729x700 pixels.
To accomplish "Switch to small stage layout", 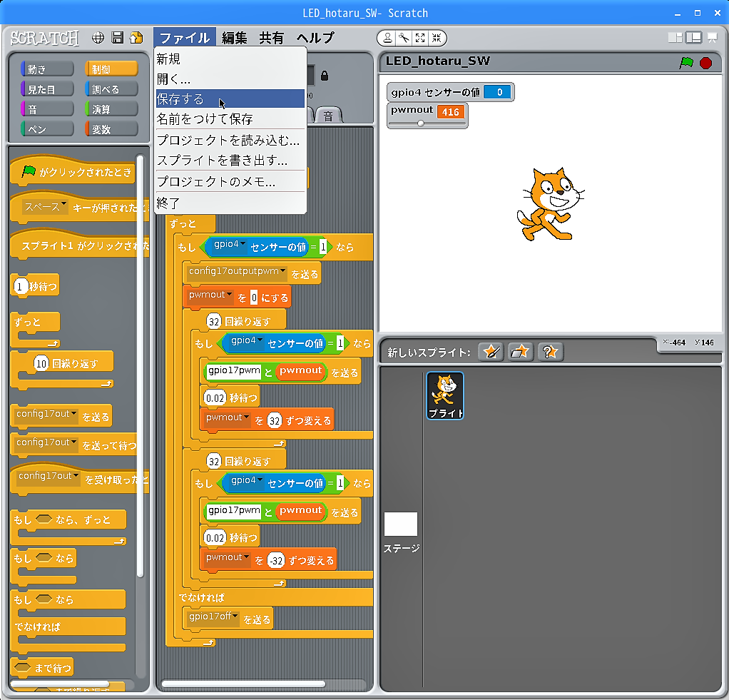I will pyautogui.click(x=675, y=38).
